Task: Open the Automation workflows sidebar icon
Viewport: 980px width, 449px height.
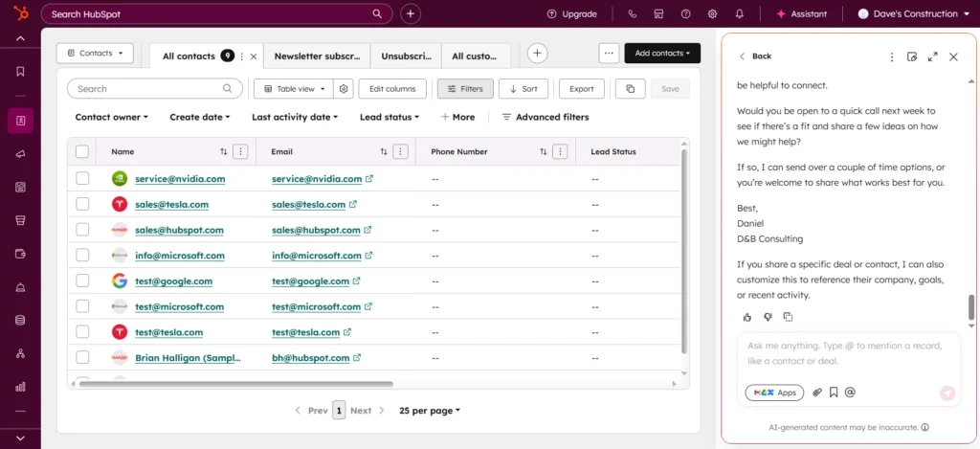Action: [20, 353]
